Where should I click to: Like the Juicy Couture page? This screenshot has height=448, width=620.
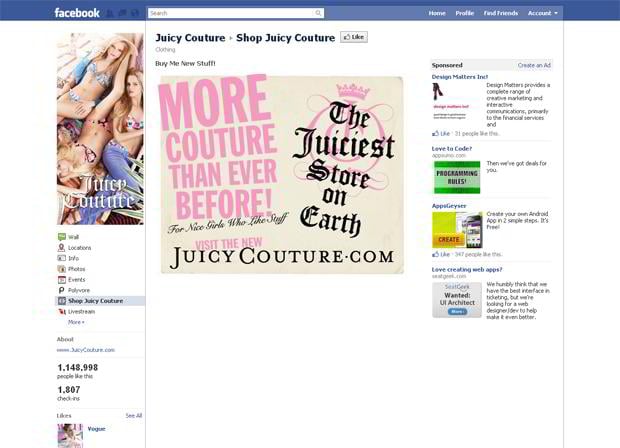point(354,37)
